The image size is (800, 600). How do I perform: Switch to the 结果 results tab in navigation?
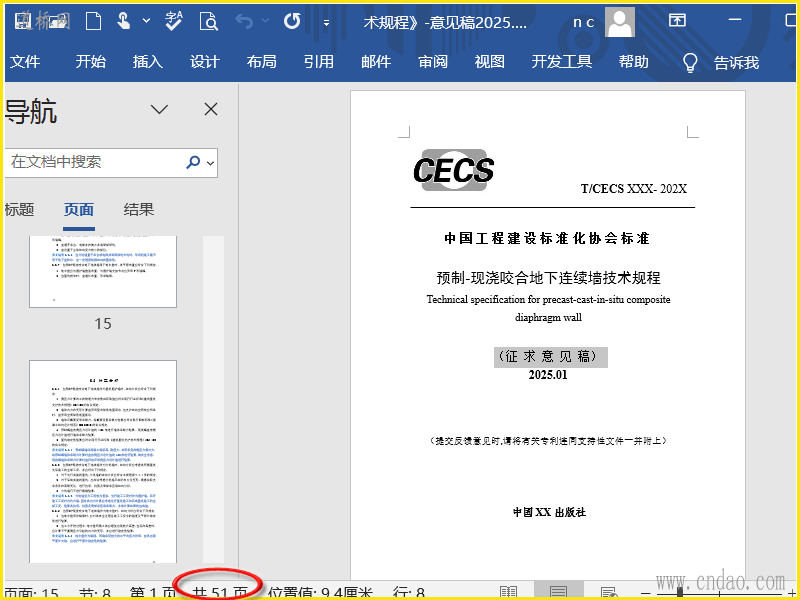click(139, 209)
